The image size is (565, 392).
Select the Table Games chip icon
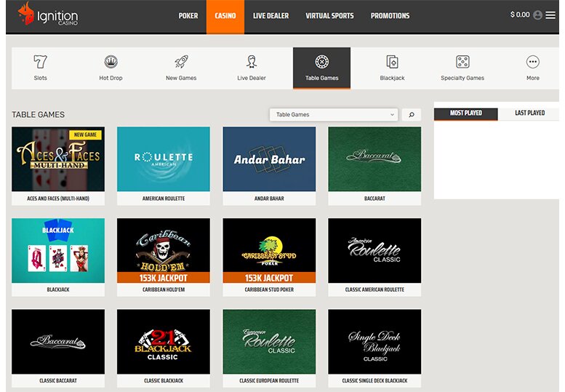[322, 62]
